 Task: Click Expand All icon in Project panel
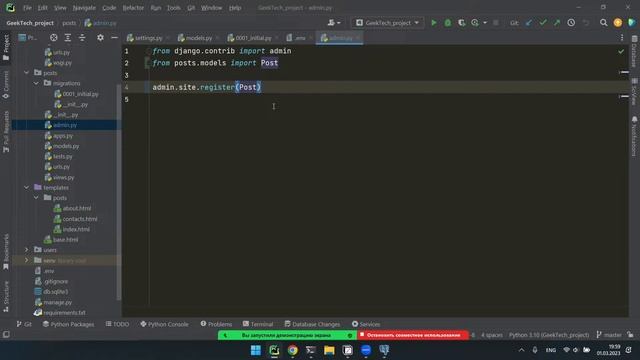pos(68,38)
